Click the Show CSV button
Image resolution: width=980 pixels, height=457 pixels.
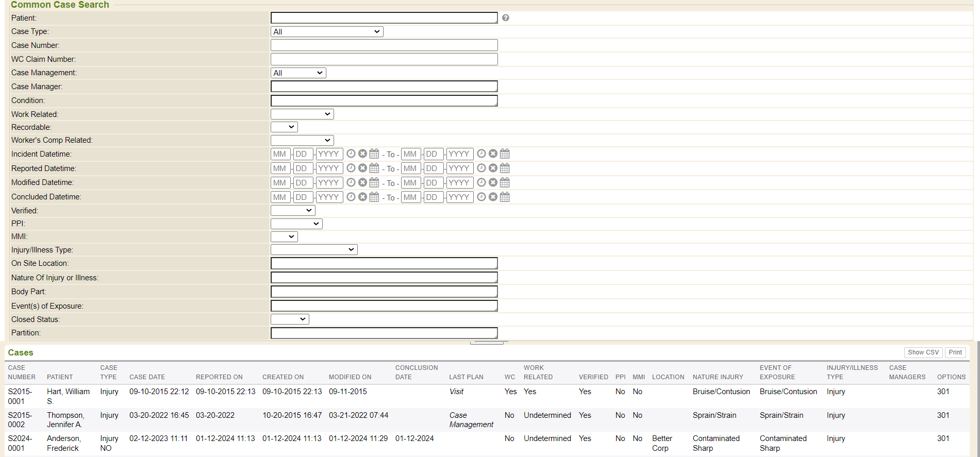(923, 352)
